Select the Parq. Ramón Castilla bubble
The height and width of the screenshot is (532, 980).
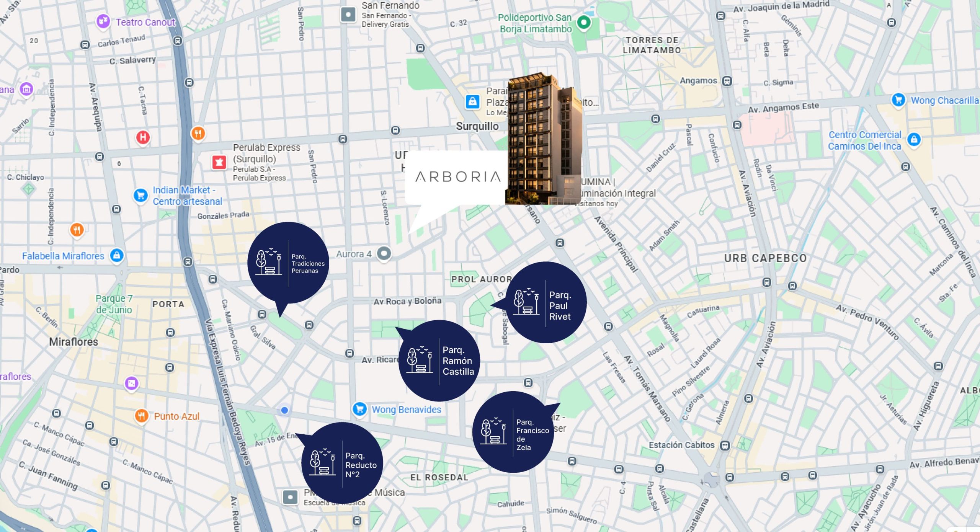pyautogui.click(x=439, y=361)
